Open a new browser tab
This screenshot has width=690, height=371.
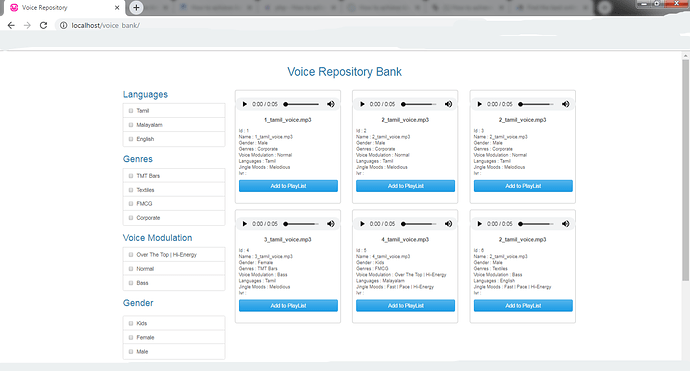(x=136, y=7)
